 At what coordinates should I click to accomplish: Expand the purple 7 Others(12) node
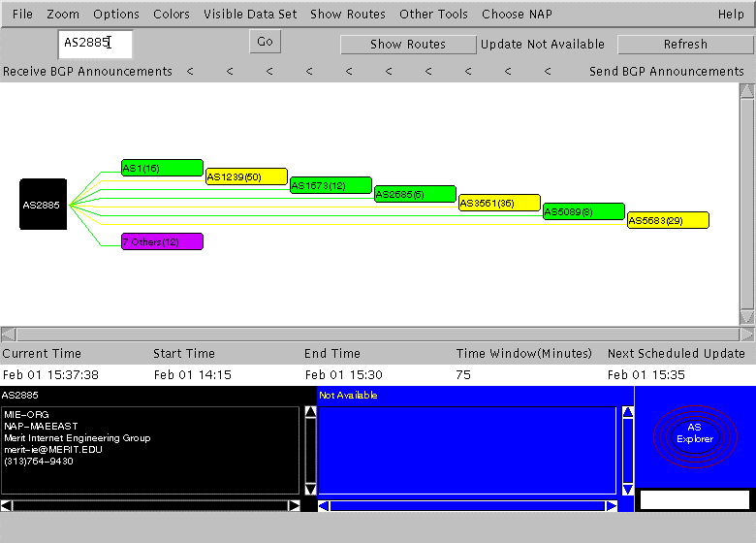click(x=162, y=241)
